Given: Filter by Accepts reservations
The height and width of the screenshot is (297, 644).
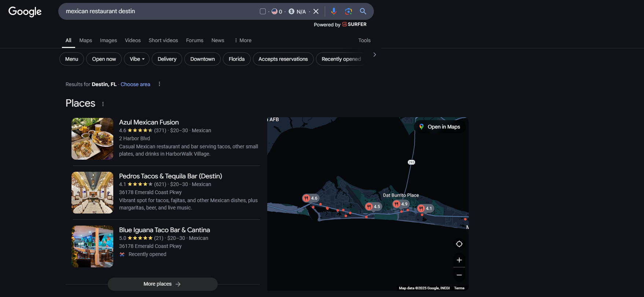Looking at the screenshot, I should pyautogui.click(x=283, y=59).
